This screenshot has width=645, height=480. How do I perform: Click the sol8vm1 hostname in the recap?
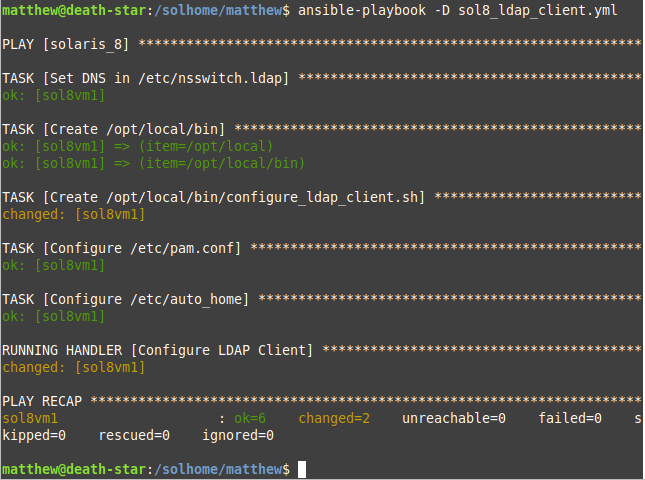pos(30,418)
